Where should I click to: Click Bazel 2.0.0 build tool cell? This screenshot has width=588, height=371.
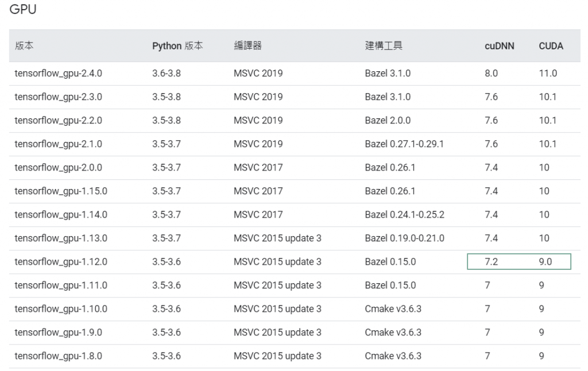(388, 121)
